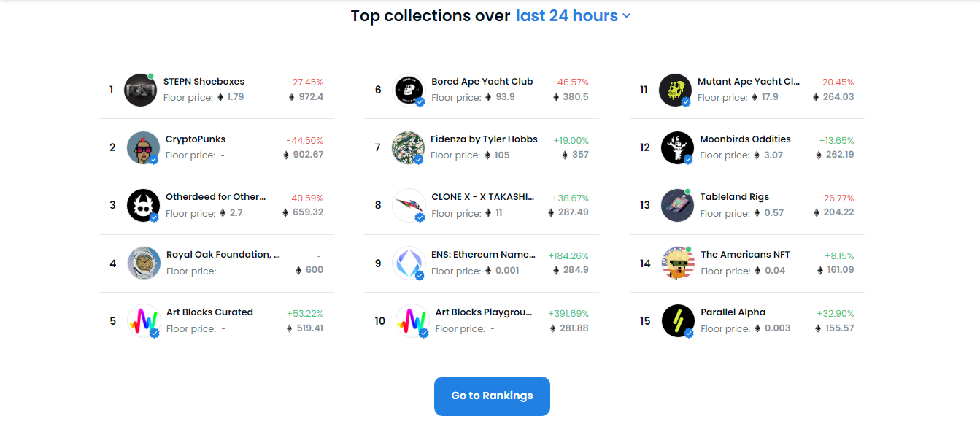Open the Americans NFT avatar icon

tap(678, 263)
